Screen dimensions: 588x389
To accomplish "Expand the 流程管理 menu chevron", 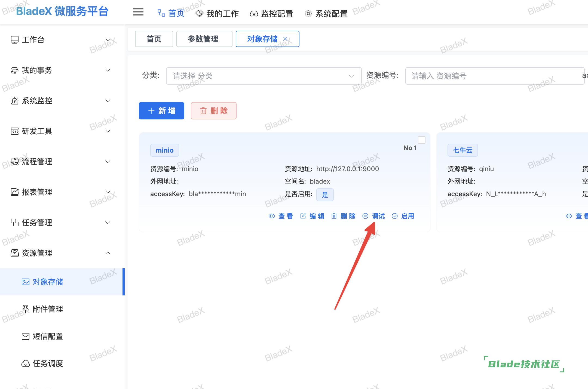I will pyautogui.click(x=108, y=162).
